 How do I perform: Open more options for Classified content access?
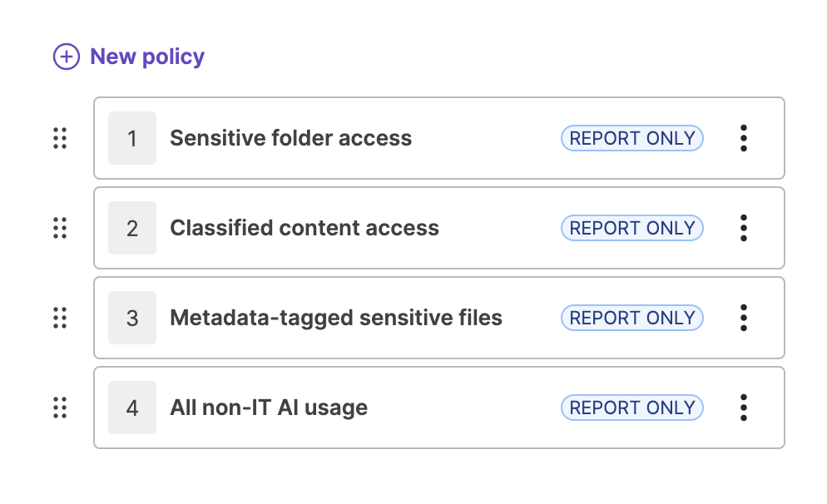point(743,228)
